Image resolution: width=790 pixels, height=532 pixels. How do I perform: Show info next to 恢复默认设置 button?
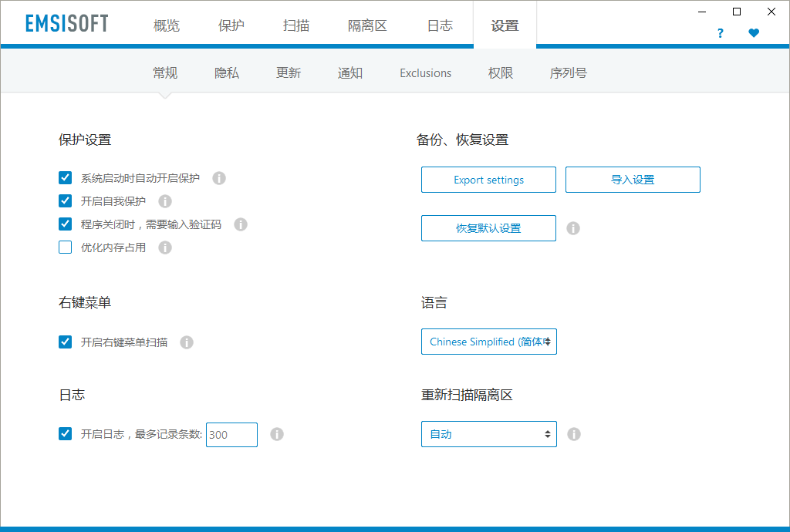[x=573, y=228]
